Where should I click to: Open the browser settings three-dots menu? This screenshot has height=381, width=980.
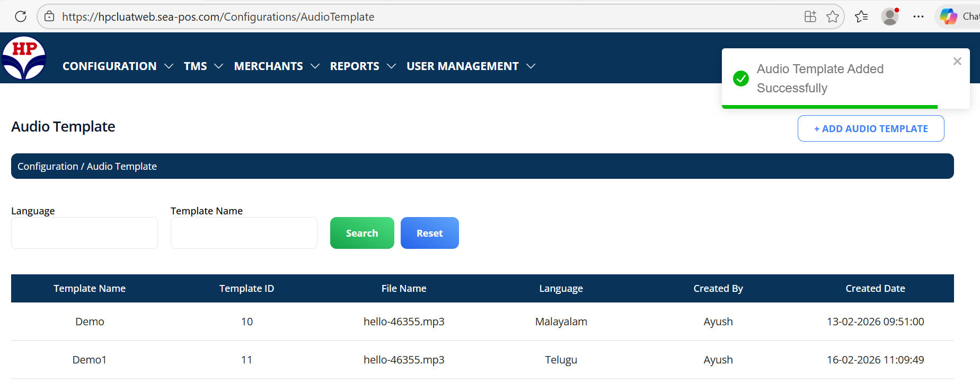[x=919, y=16]
